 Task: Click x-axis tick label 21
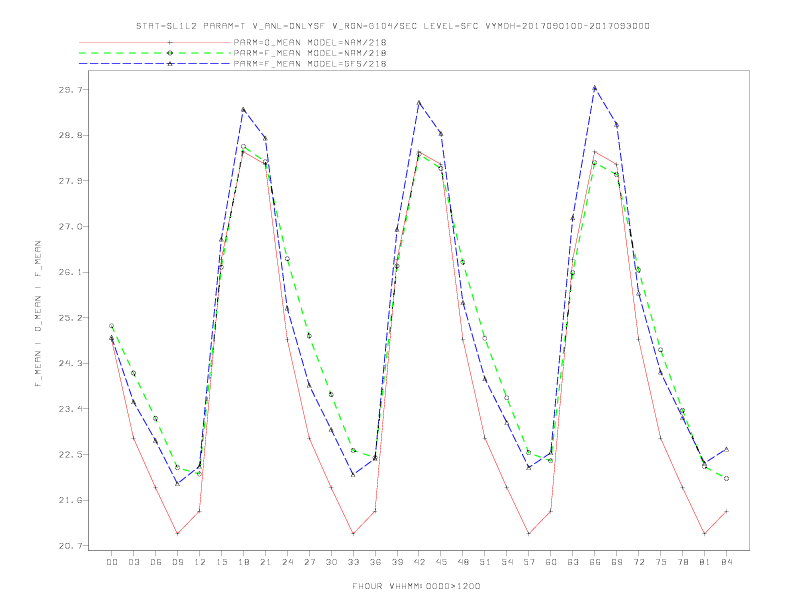pyautogui.click(x=265, y=562)
